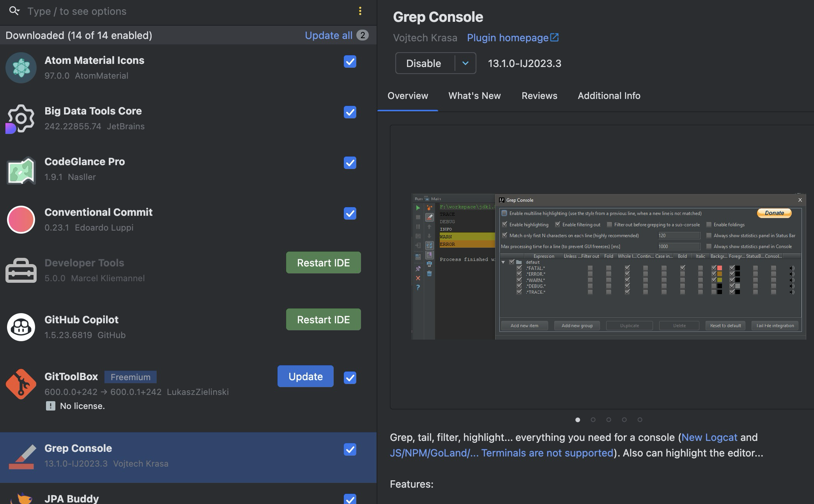Click the GitHub Copilot plugin icon

coord(21,327)
